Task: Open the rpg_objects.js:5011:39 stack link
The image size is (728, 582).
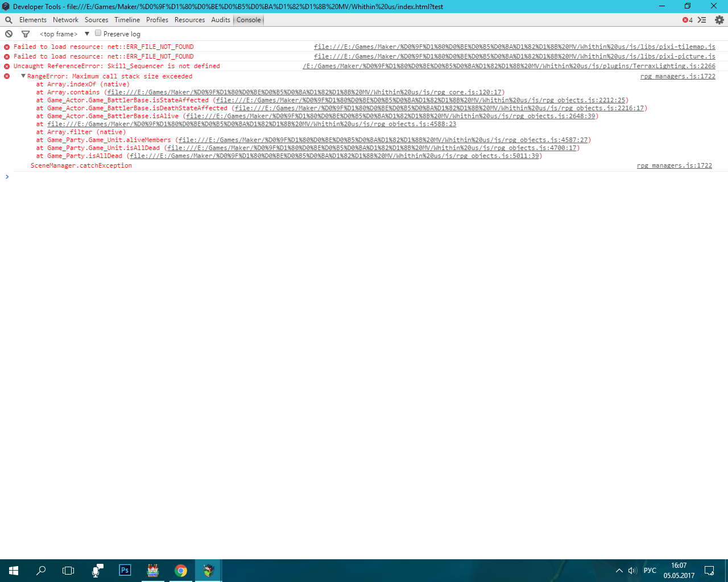Action: pos(334,156)
